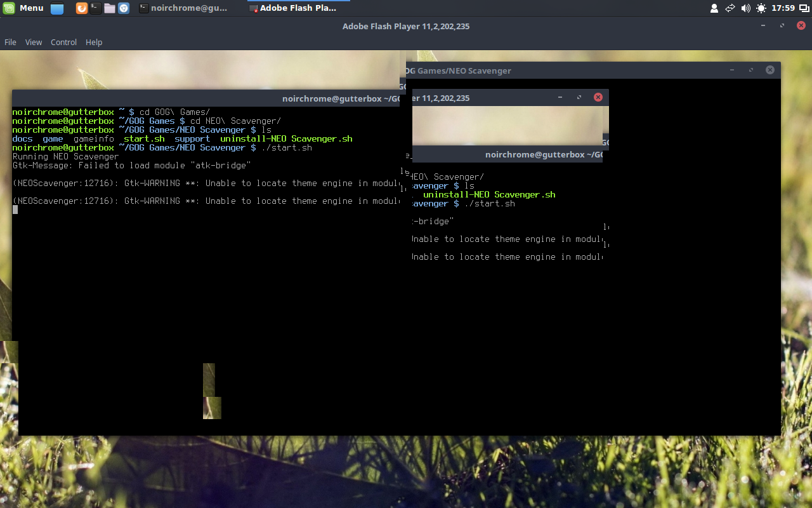Open the brightness applet icon
The height and width of the screenshot is (508, 812).
pos(761,8)
